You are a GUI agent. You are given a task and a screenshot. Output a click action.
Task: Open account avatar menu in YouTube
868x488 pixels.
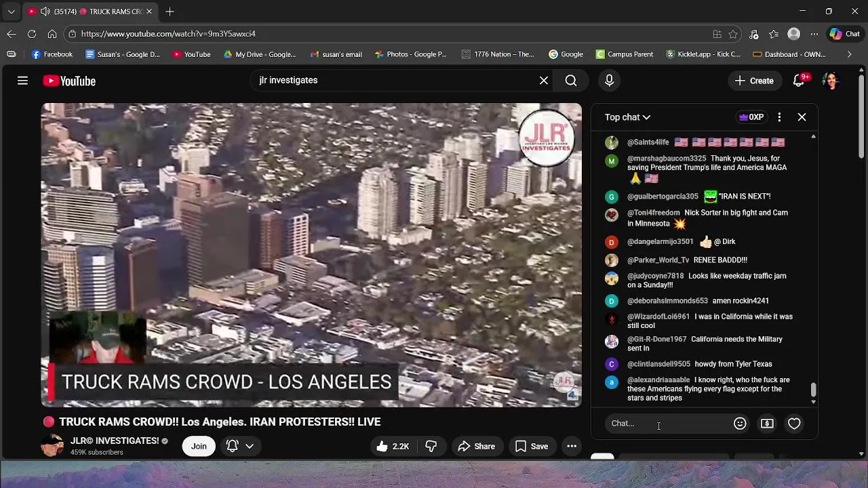point(831,81)
